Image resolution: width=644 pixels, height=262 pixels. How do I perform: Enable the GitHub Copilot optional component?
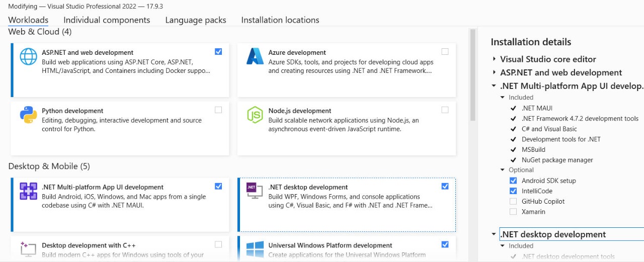513,201
